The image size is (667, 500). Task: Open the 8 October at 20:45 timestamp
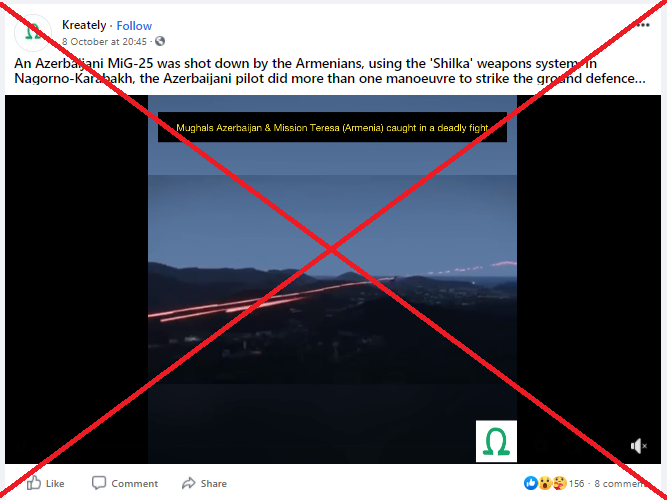pos(104,41)
